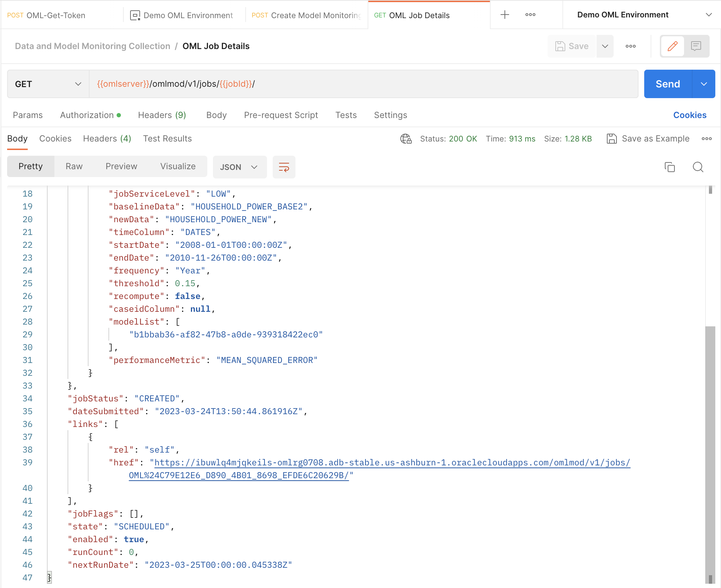The height and width of the screenshot is (588, 721).
Task: Open the GET method dropdown
Action: coord(48,84)
